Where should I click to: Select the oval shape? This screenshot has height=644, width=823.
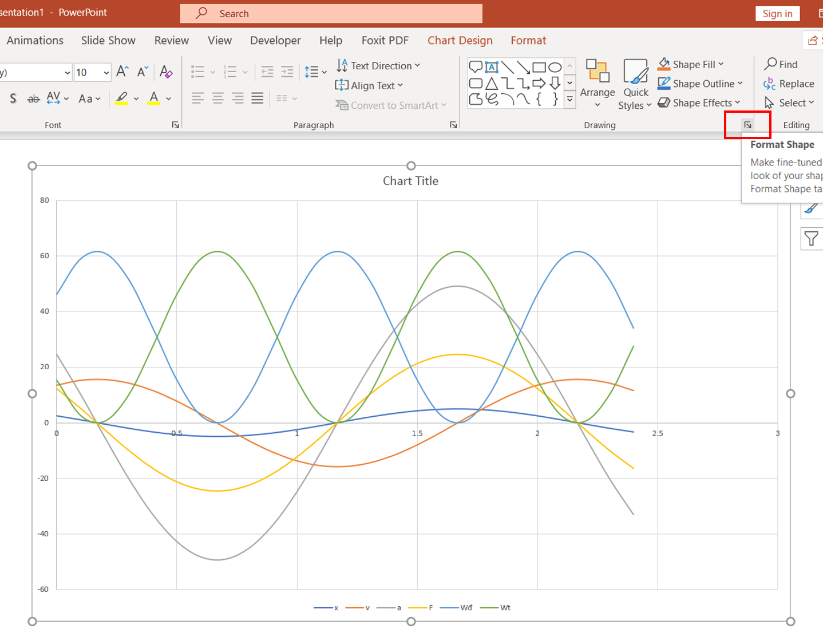555,68
